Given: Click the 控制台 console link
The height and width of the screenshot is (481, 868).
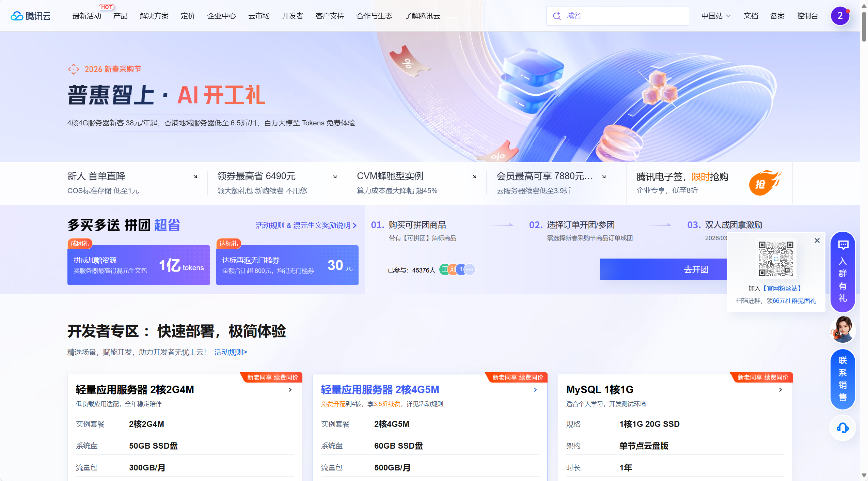Looking at the screenshot, I should coord(807,16).
